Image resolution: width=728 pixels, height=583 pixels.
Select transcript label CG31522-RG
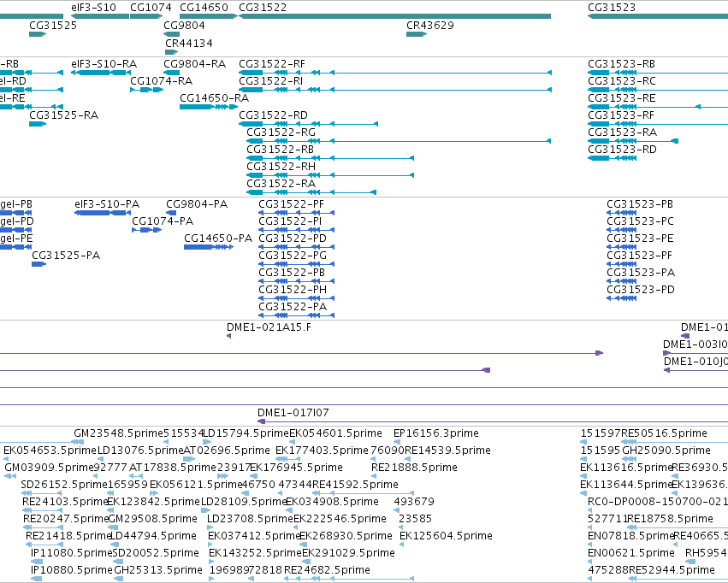coord(281,132)
